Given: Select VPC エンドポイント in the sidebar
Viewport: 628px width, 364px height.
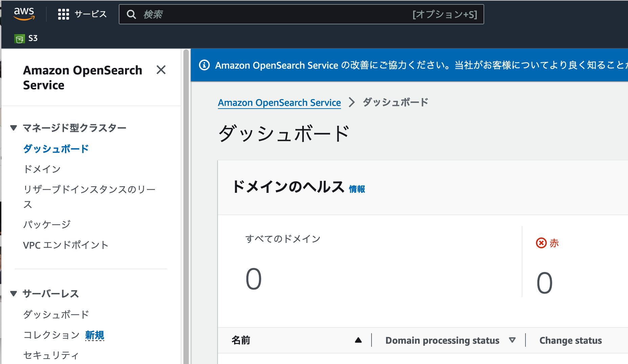Looking at the screenshot, I should [x=65, y=245].
